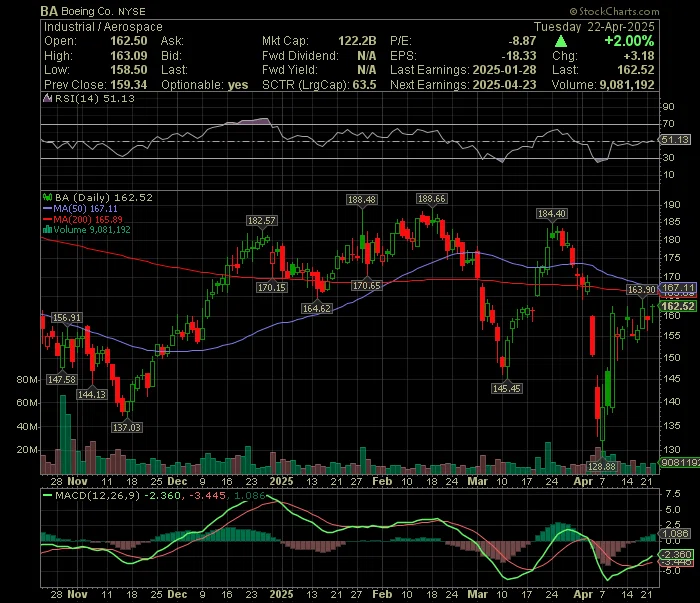Click the P/E value -8.87
Screen dimensions: 700x603
coord(522,41)
